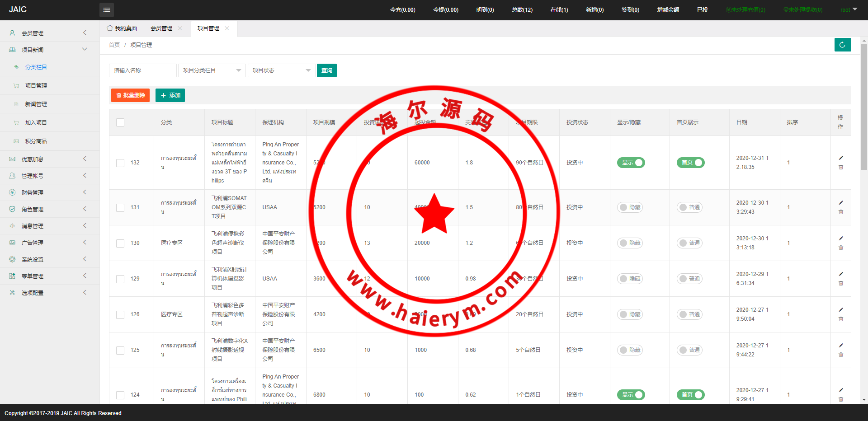Click edit pencil icon for row 129
Image resolution: width=868 pixels, height=421 pixels.
pos(841,274)
